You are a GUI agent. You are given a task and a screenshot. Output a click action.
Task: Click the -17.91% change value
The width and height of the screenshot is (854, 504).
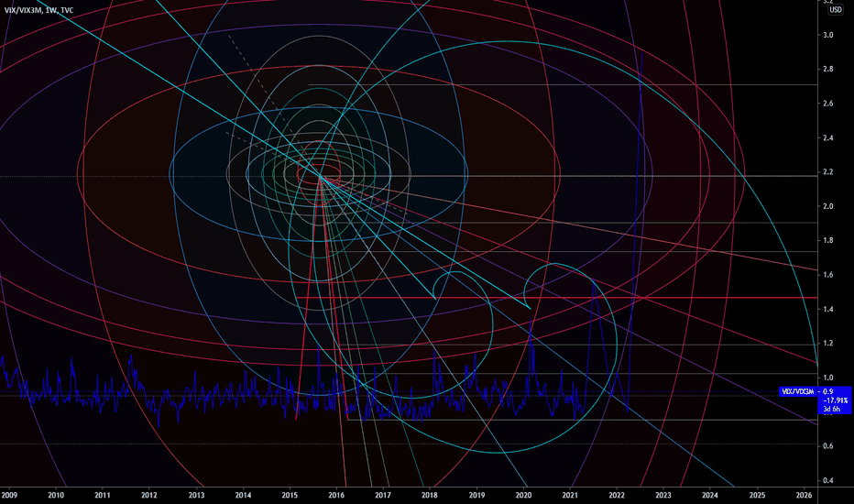tap(835, 400)
